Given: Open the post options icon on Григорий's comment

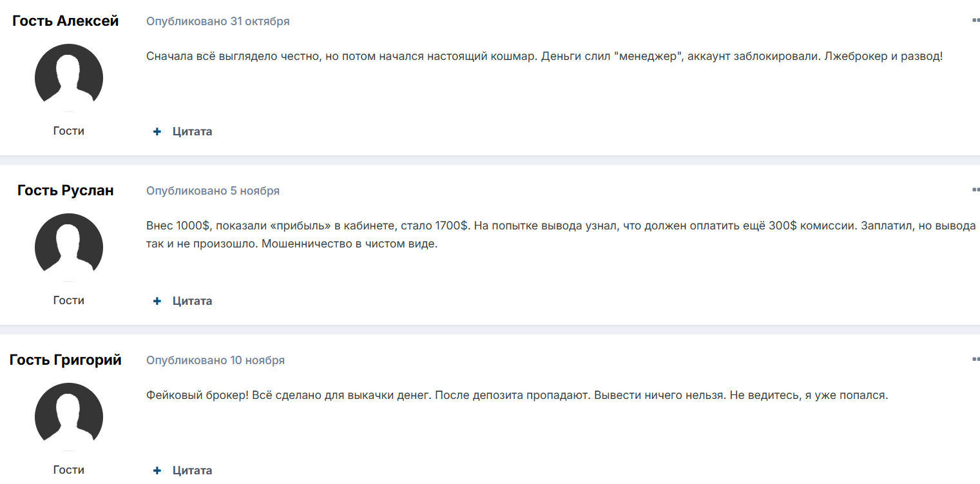Looking at the screenshot, I should click(974, 358).
